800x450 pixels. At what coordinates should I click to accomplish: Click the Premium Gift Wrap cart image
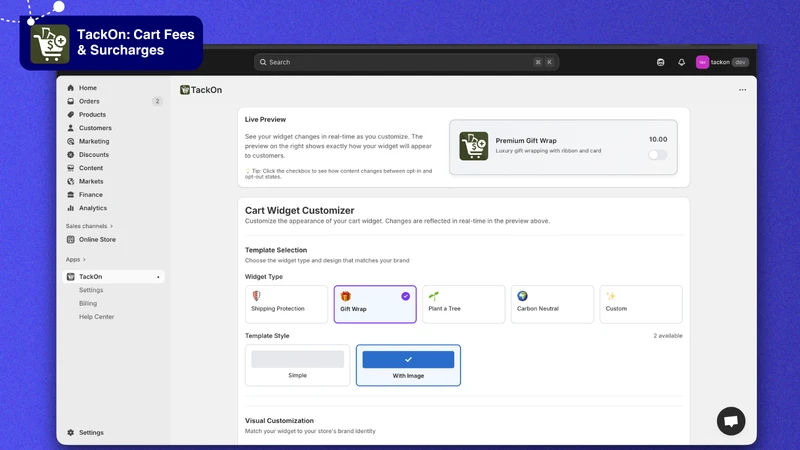pyautogui.click(x=473, y=146)
